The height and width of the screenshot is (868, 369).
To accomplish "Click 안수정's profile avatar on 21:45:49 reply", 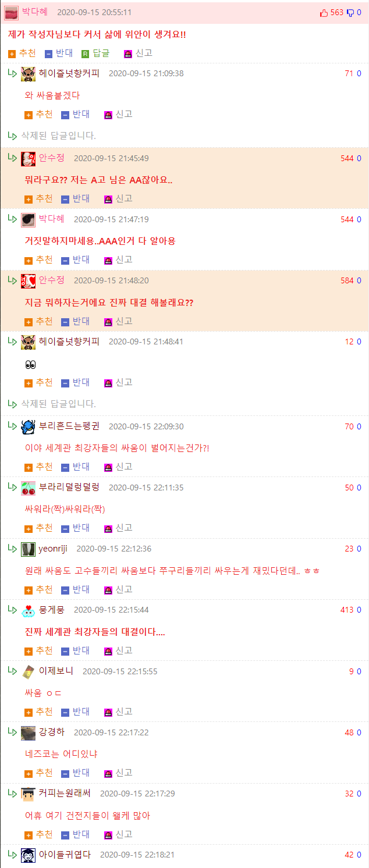I will coord(28,158).
